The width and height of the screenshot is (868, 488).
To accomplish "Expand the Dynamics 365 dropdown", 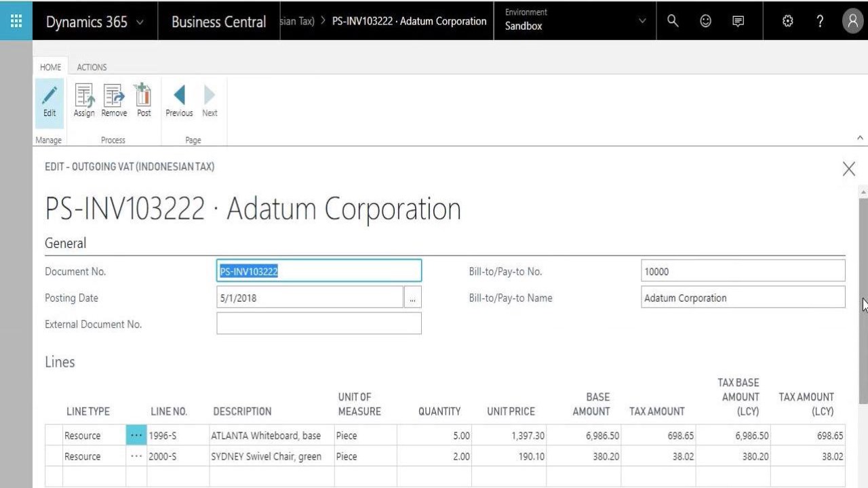I will (x=140, y=22).
